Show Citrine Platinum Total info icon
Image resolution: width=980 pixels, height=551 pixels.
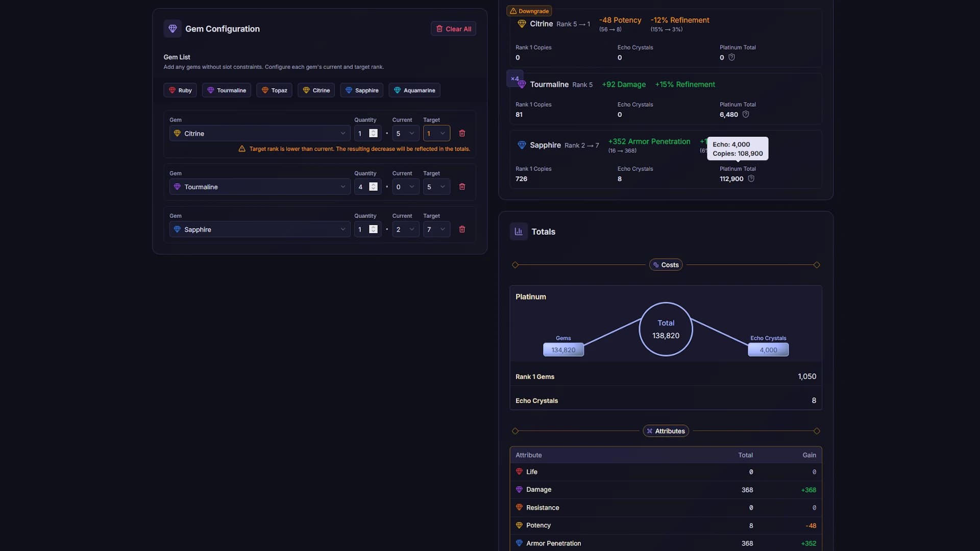point(731,57)
